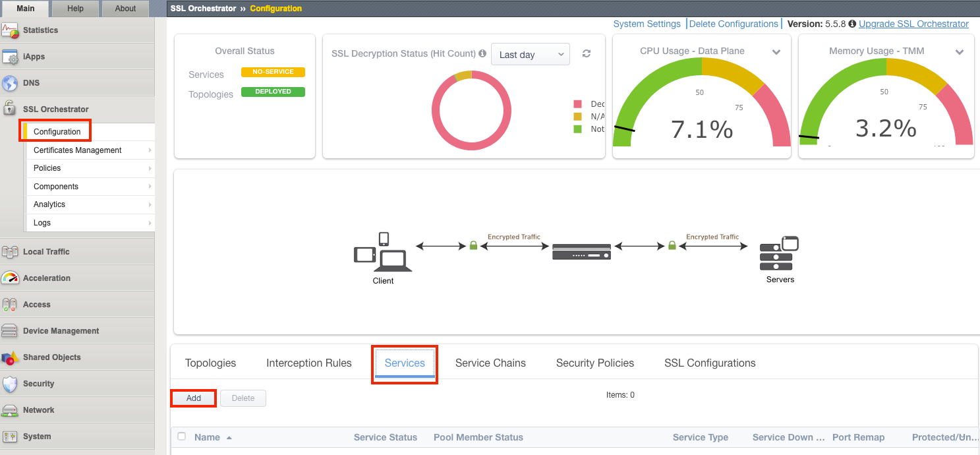Screen dimensions: 980x455
Task: Switch to the Service Chains tab
Action: point(490,363)
